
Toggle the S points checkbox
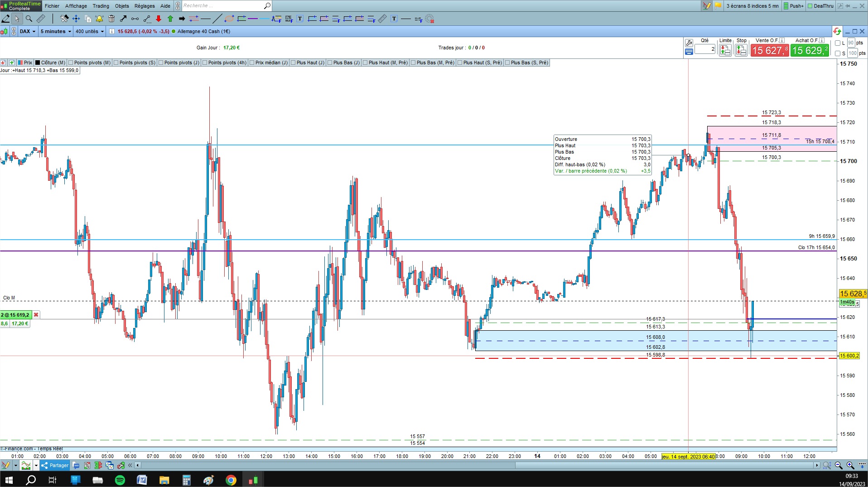click(838, 53)
